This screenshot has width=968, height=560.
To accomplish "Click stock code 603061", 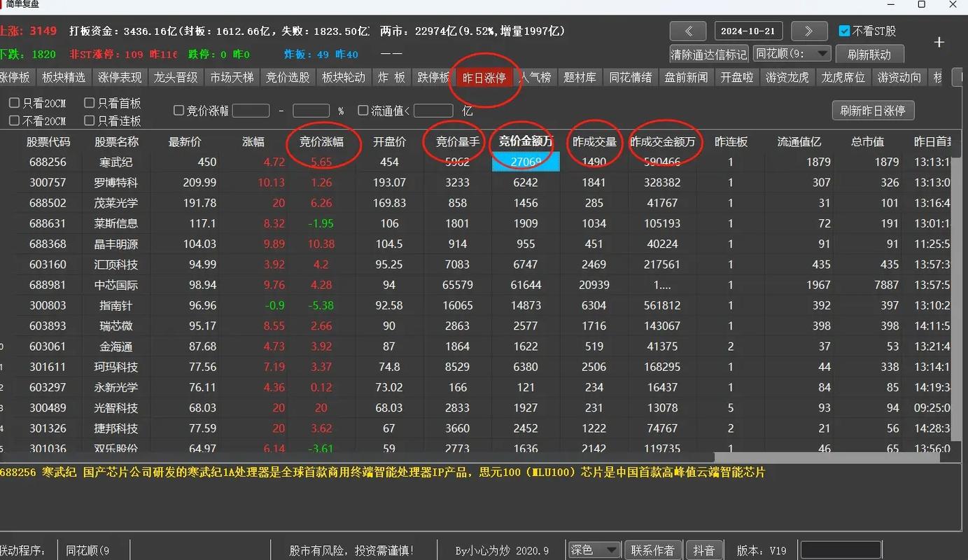I will click(x=48, y=346).
